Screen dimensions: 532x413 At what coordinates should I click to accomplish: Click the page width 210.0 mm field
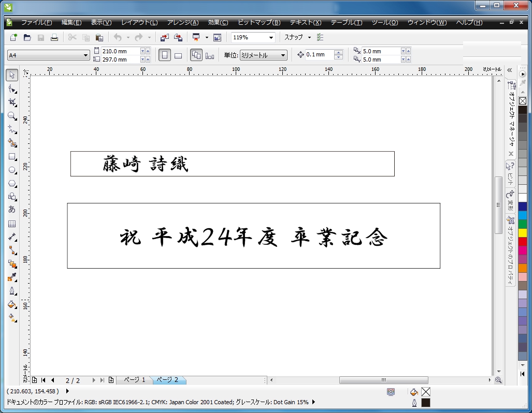(121, 51)
